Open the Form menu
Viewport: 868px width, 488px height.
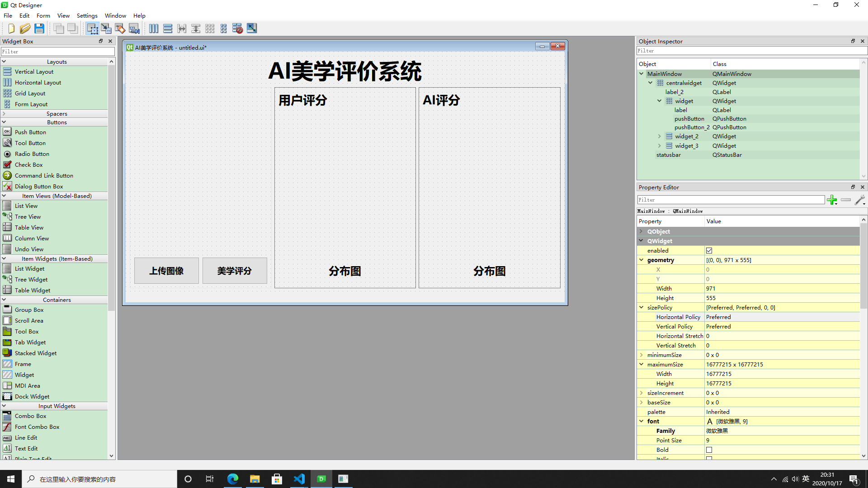pos(43,15)
